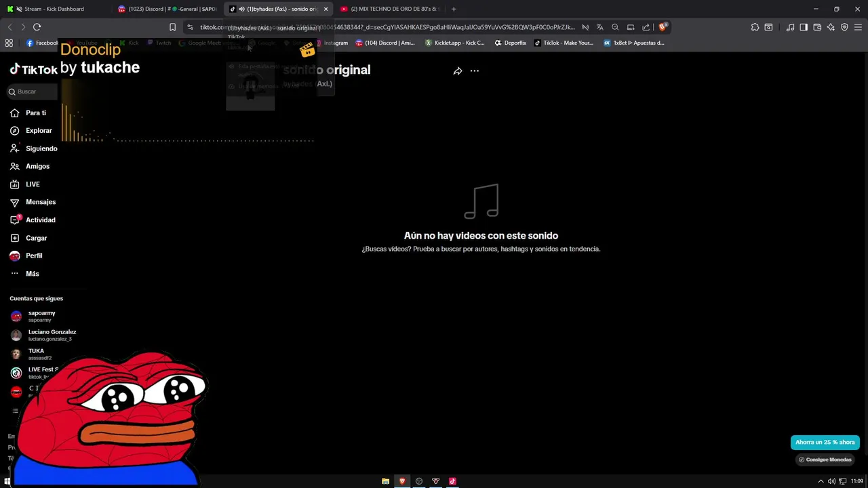Open the Kicklet.app bookmark
This screenshot has height=488, width=868.
click(454, 43)
